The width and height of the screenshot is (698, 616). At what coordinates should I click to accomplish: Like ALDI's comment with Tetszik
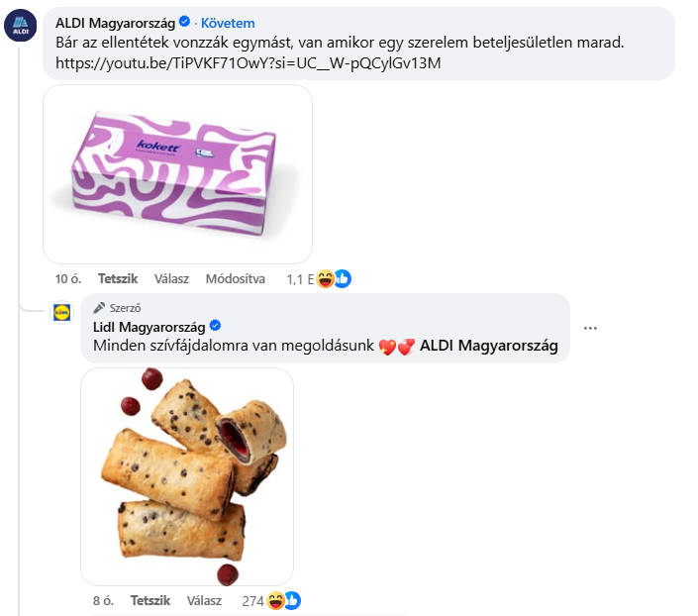(118, 279)
